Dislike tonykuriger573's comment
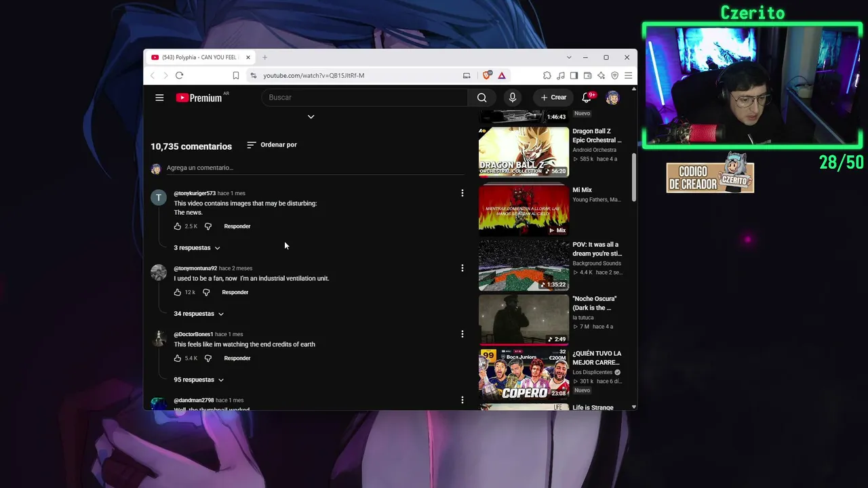Image resolution: width=868 pixels, height=488 pixels. pyautogui.click(x=208, y=226)
